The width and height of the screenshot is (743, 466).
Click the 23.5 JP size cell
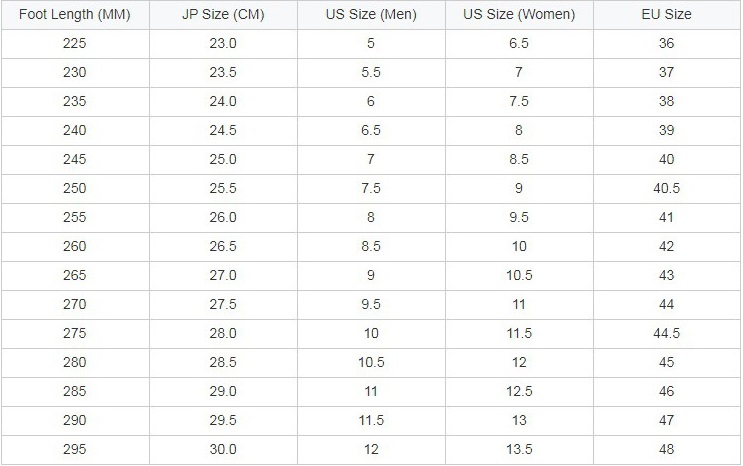[223, 73]
